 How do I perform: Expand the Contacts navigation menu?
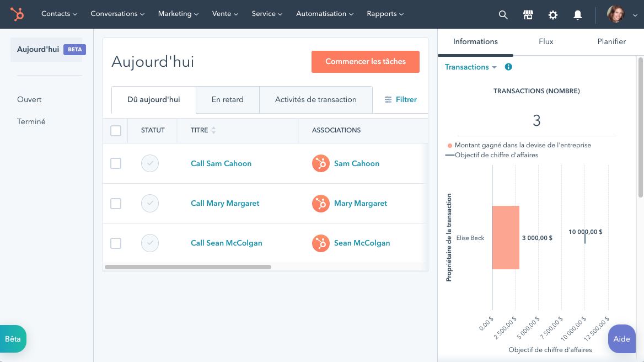(59, 14)
